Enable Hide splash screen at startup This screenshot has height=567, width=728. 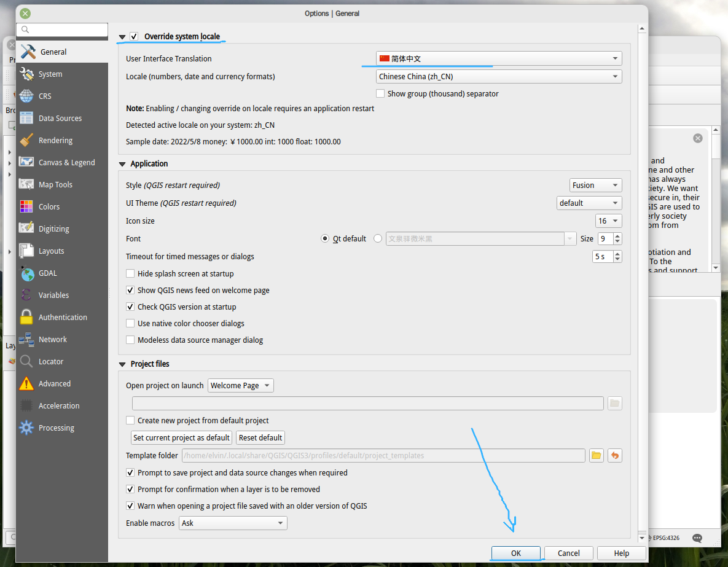[x=130, y=273]
